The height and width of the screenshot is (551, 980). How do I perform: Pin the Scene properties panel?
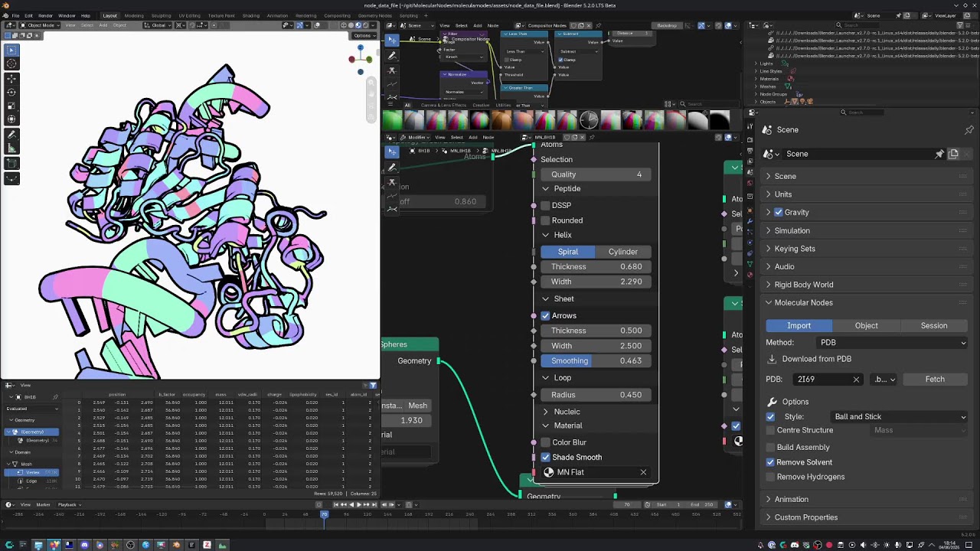pyautogui.click(x=969, y=130)
